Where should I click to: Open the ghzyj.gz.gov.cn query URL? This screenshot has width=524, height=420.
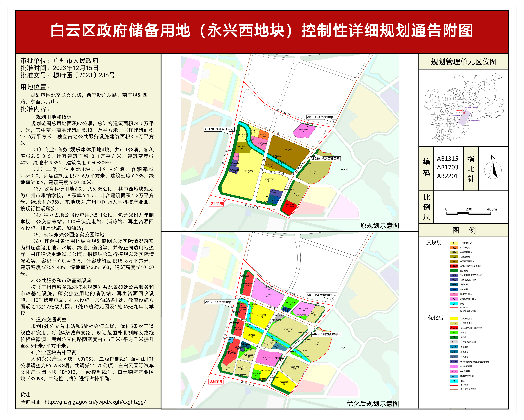(95, 402)
